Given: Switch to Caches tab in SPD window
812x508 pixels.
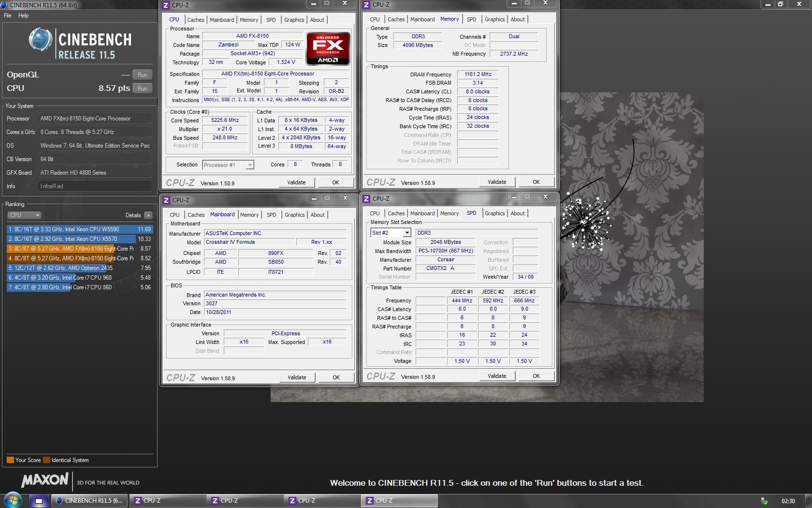Looking at the screenshot, I should [396, 213].
